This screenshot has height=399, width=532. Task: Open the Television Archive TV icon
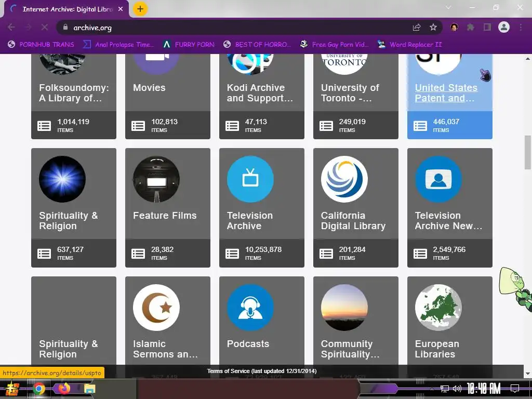click(250, 179)
